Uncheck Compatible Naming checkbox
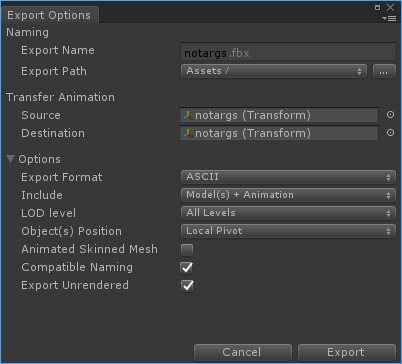 point(187,268)
